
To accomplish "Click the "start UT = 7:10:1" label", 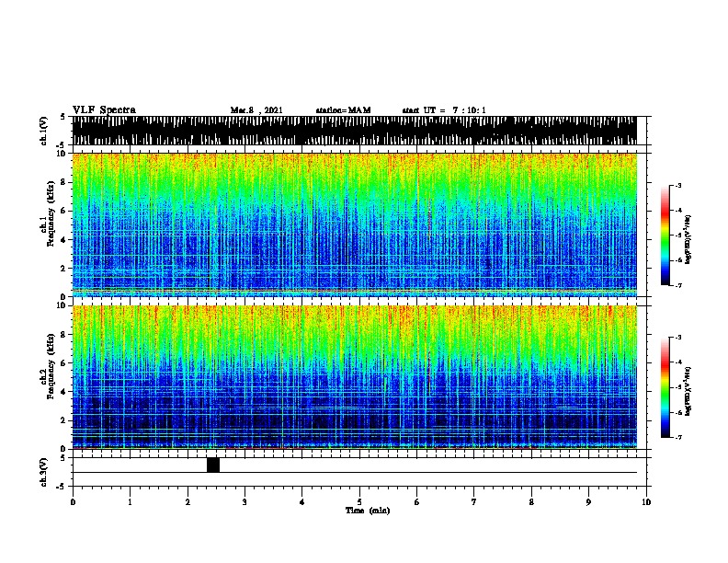I will pos(444,110).
